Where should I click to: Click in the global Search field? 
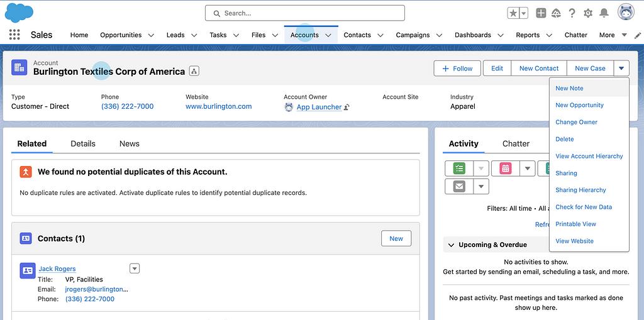[305, 13]
